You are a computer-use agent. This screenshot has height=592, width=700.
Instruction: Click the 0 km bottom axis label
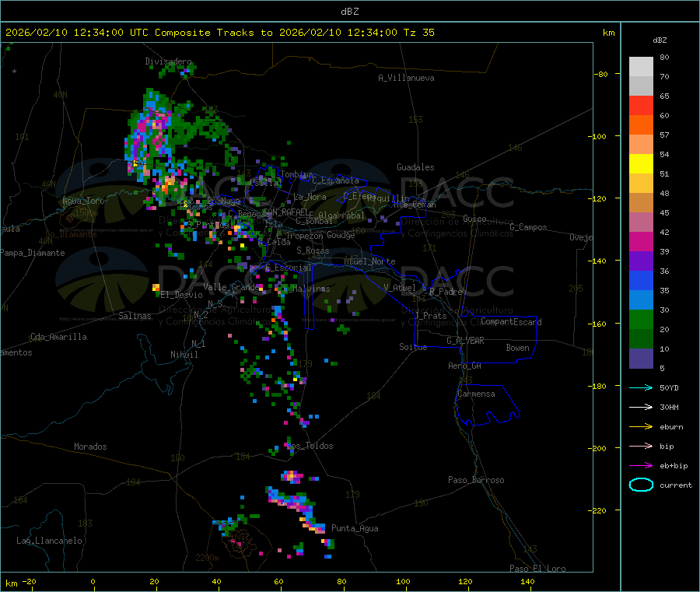pyautogui.click(x=93, y=581)
